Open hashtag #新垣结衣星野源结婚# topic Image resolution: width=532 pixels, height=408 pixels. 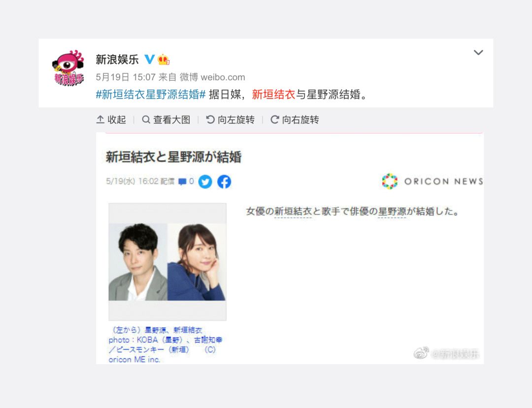click(151, 95)
